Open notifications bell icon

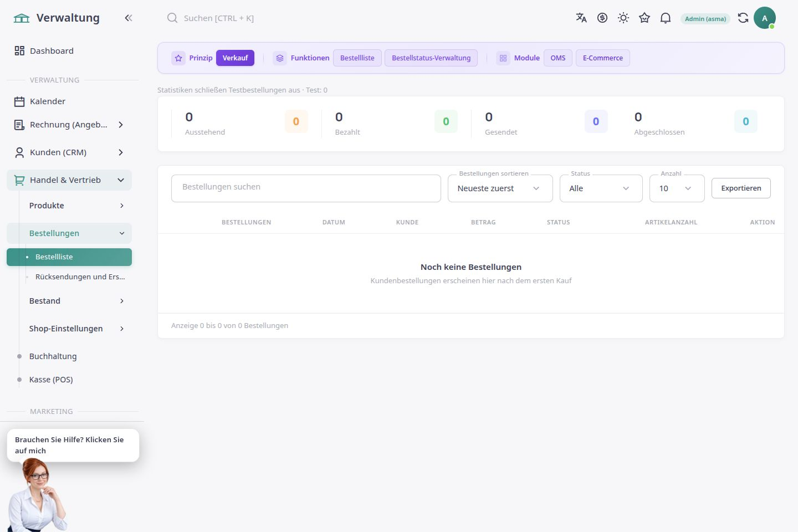pos(666,18)
